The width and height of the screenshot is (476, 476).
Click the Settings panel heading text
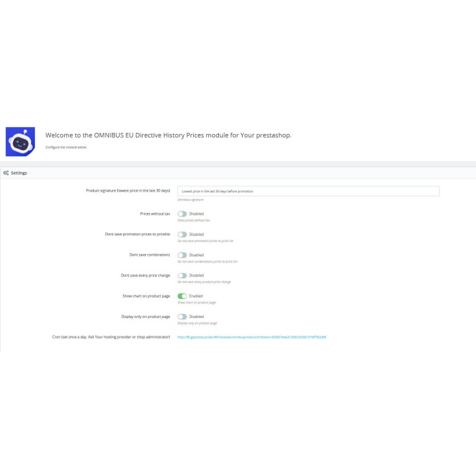[19, 173]
